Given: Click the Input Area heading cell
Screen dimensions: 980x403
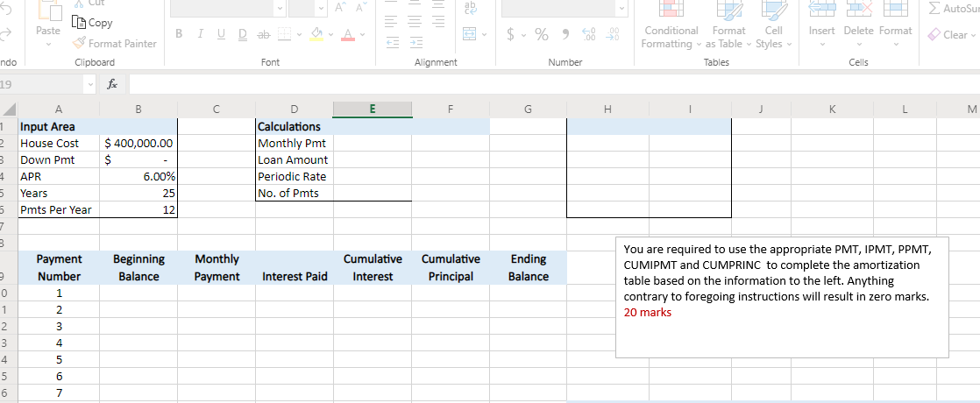Looking at the screenshot, I should (x=59, y=127).
